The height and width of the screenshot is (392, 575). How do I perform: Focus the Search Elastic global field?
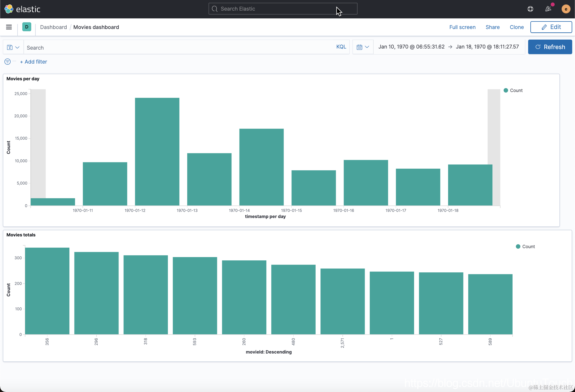coord(283,9)
